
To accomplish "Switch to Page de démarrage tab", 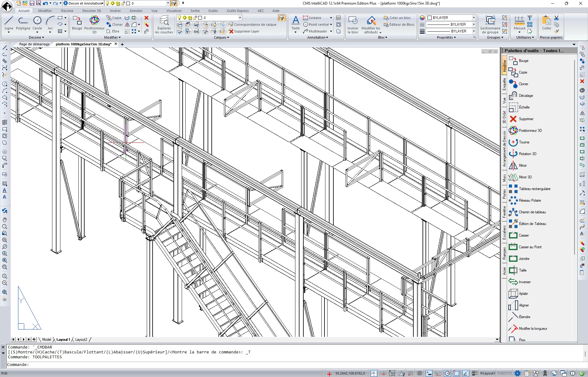I will 34,44.
